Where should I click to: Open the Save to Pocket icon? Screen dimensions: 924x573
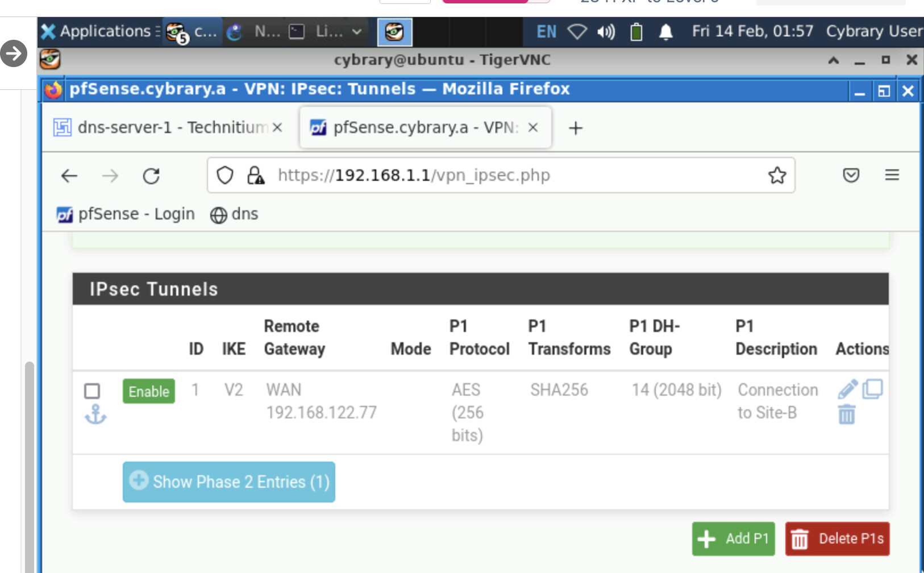tap(851, 176)
